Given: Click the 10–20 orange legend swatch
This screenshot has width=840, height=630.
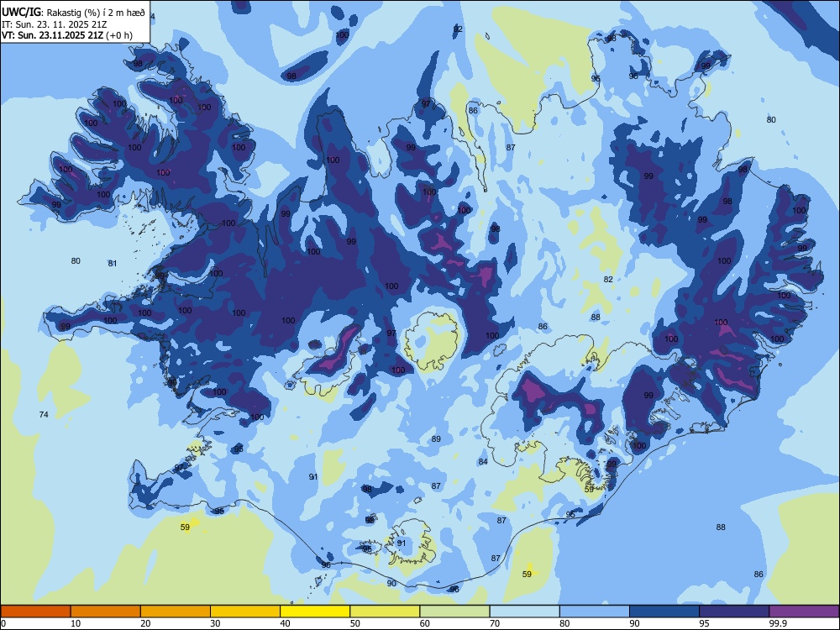Looking at the screenshot, I should [106, 612].
